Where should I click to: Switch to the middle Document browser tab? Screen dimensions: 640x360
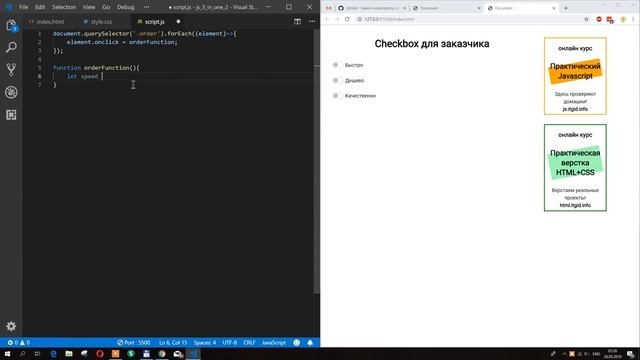click(446, 8)
